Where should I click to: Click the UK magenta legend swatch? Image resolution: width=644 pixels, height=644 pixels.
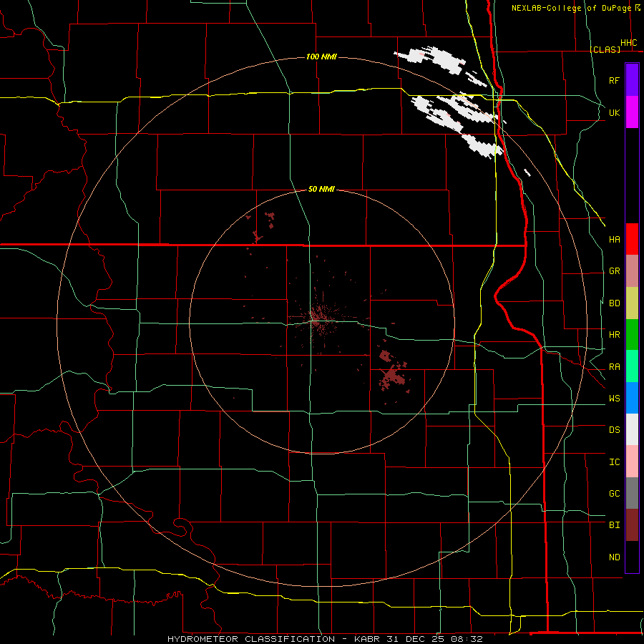click(632, 112)
